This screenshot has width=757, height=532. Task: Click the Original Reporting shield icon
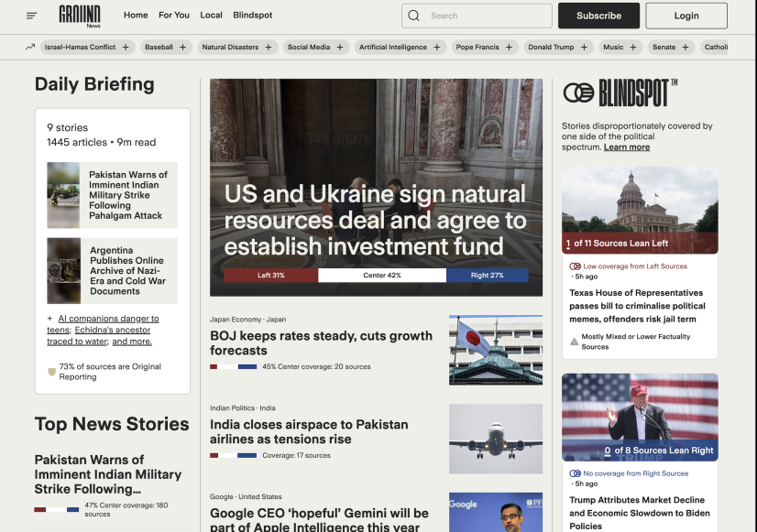[51, 372]
